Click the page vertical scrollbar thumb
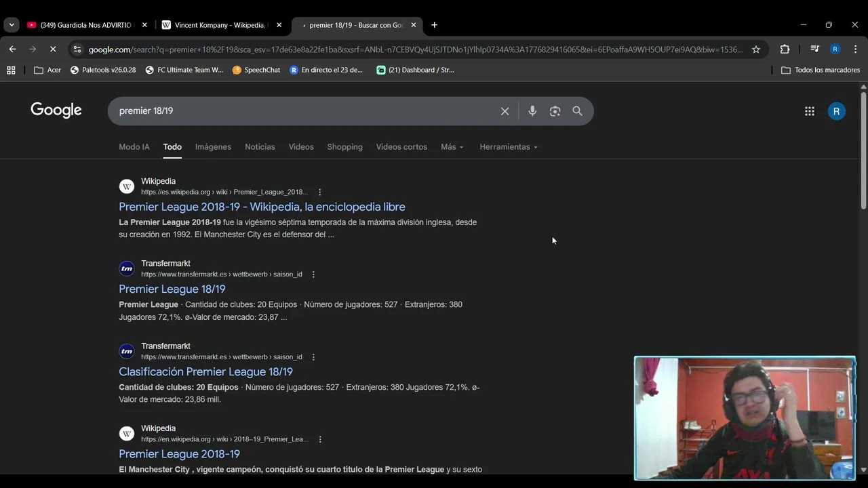Image resolution: width=868 pixels, height=488 pixels. pos(863,150)
